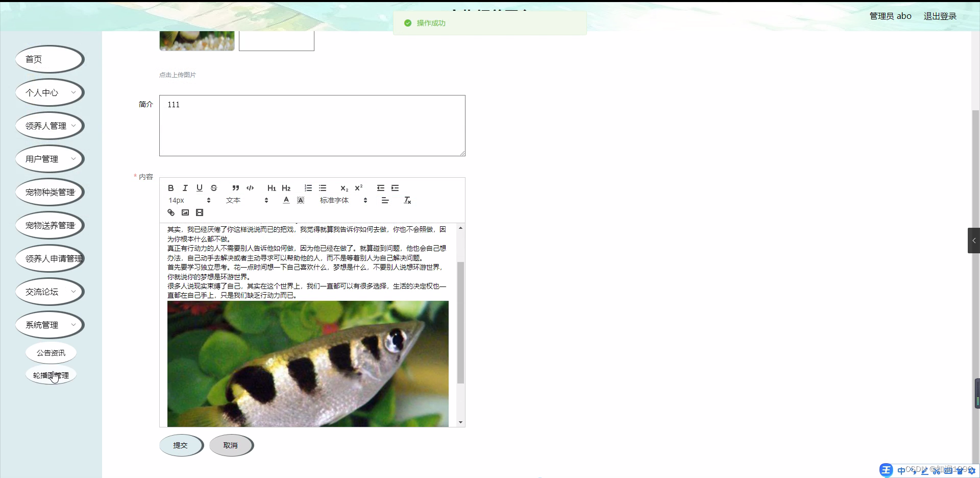This screenshot has width=980, height=478.
Task: Toggle strikethrough text formatting
Action: click(214, 188)
